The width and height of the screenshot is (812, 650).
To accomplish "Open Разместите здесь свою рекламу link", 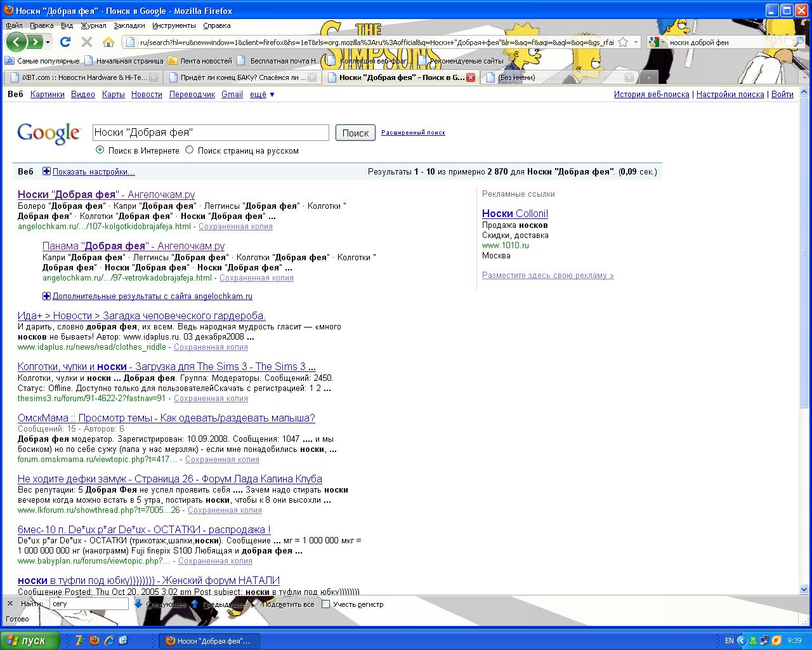I will coord(548,275).
